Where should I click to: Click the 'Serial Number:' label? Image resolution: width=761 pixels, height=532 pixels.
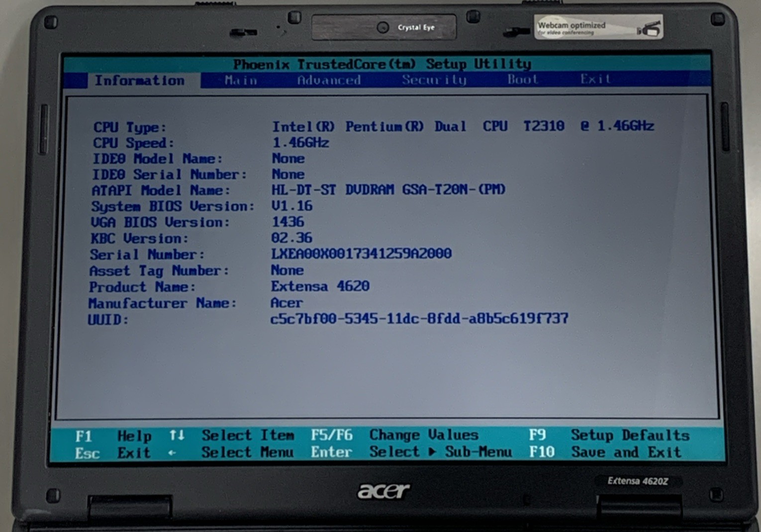tap(147, 255)
